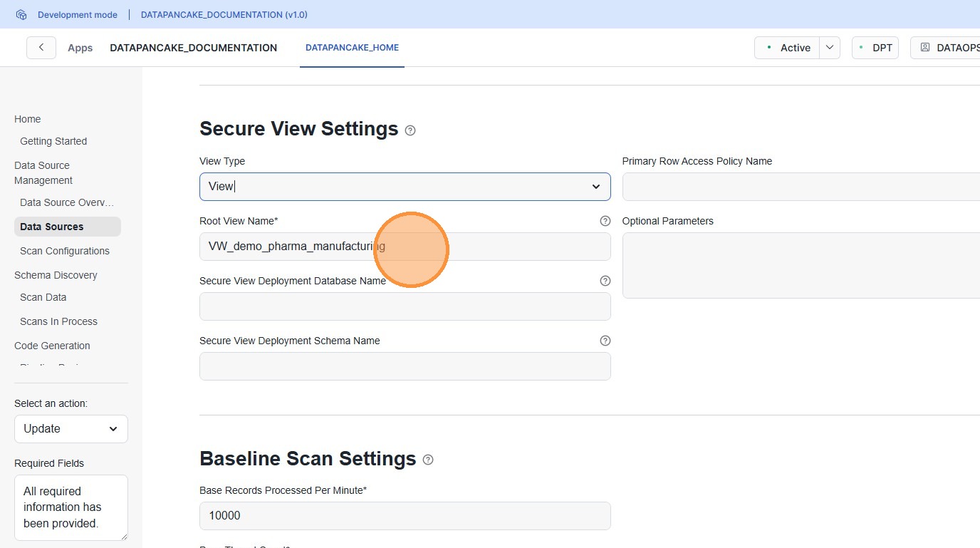Click help icon for Secure View Deployment Database Name
Viewport: 980px width, 548px height.
tap(605, 281)
